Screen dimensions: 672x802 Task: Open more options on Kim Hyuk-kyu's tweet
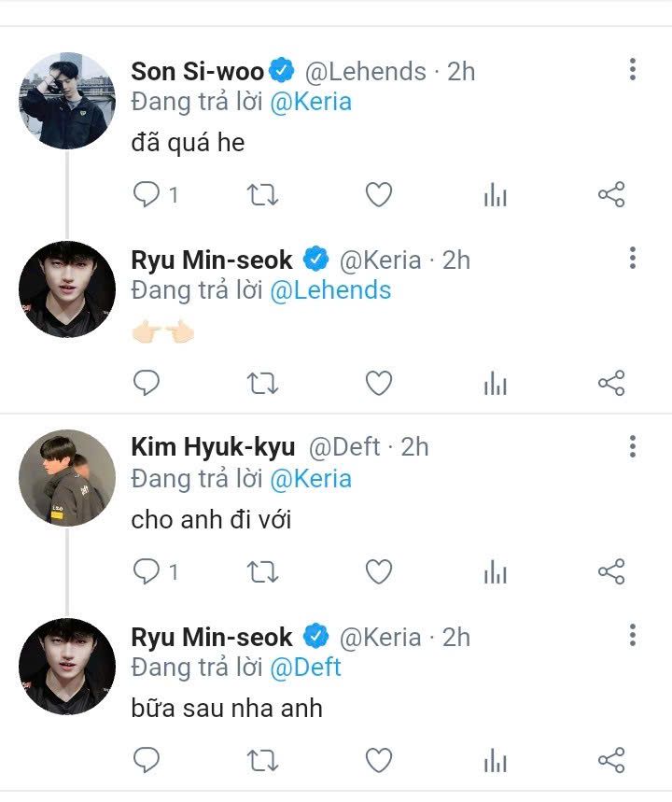pyautogui.click(x=633, y=445)
